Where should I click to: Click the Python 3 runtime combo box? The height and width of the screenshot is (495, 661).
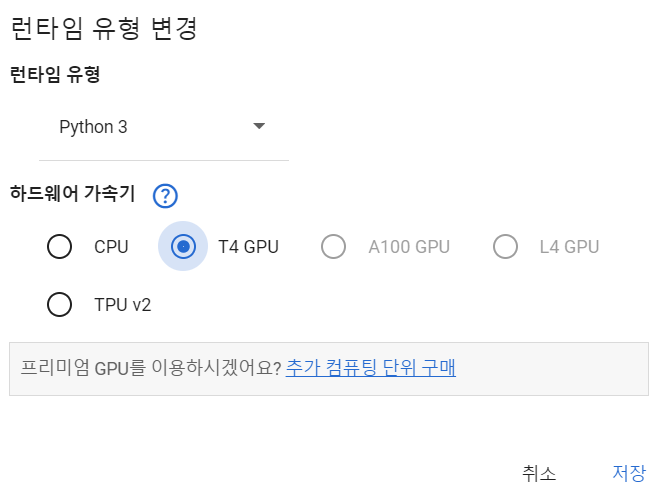click(150, 127)
